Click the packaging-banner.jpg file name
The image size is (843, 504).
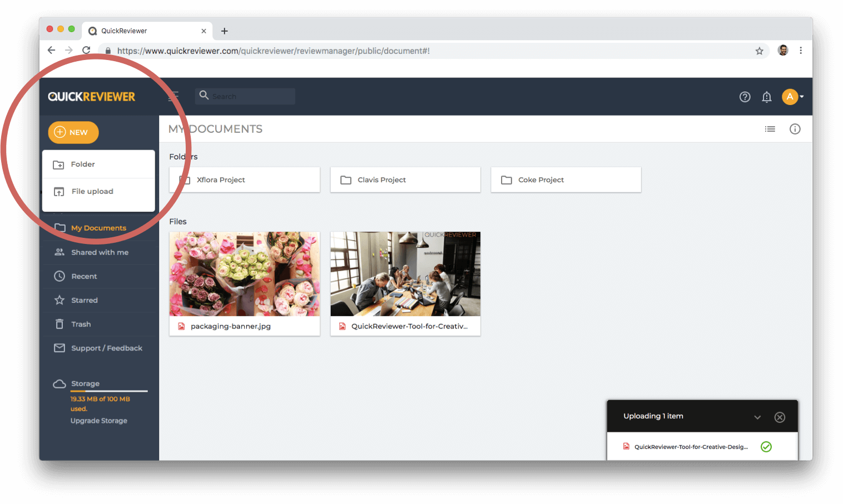(231, 326)
